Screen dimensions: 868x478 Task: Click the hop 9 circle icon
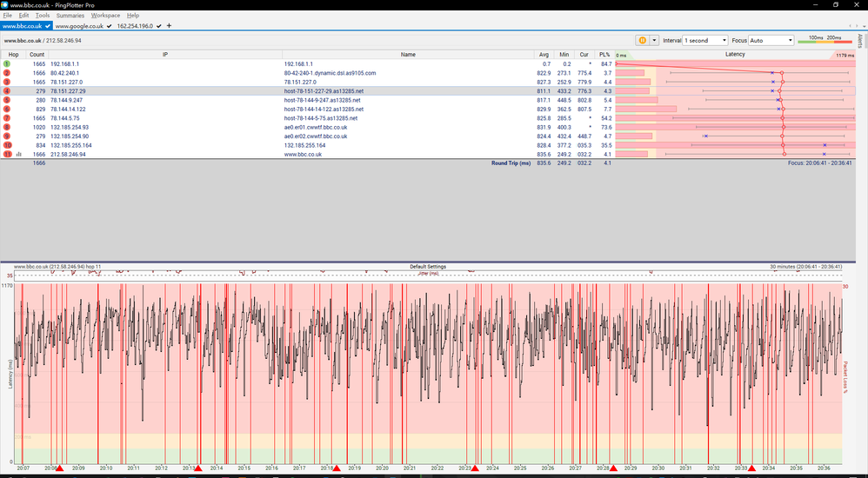[x=7, y=136]
